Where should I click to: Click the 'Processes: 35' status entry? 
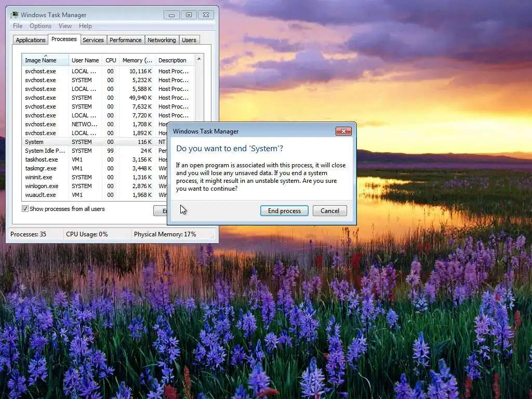pos(28,234)
